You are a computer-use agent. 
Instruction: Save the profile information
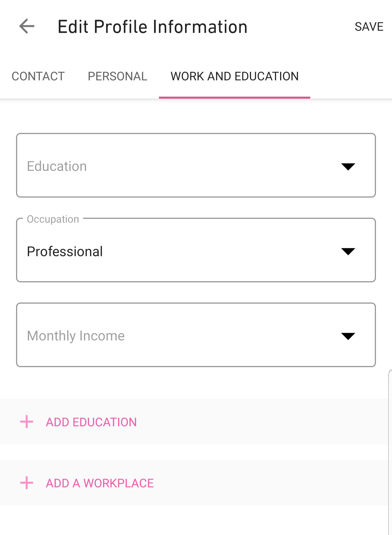coord(369,27)
